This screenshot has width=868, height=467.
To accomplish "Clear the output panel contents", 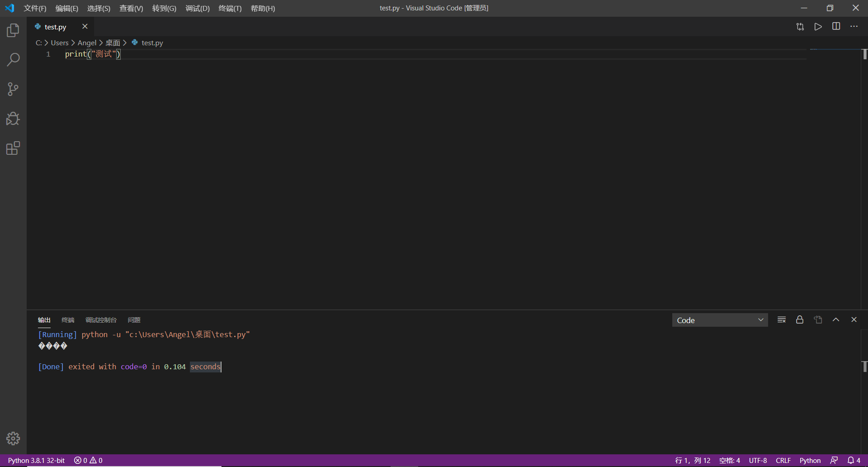I will [x=781, y=320].
